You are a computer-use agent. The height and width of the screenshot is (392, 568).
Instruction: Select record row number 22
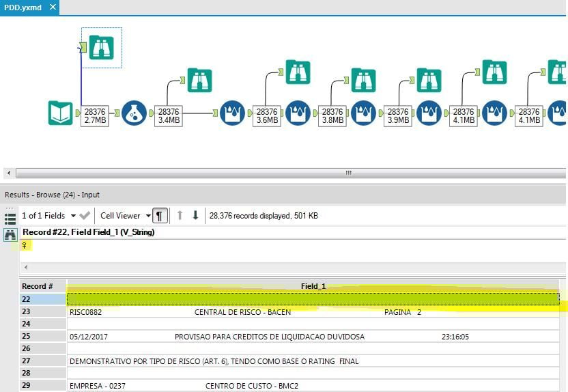point(43,299)
